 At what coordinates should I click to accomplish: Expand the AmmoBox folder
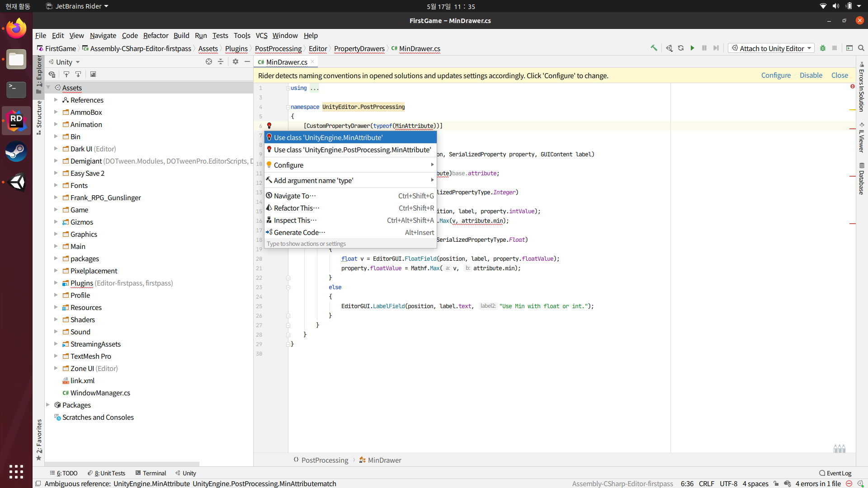coord(56,112)
